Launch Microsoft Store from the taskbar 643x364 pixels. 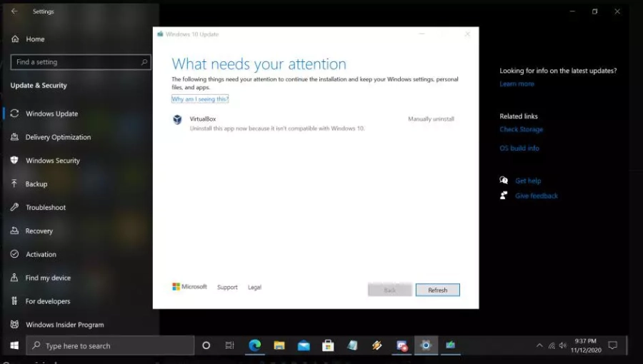pyautogui.click(x=328, y=345)
